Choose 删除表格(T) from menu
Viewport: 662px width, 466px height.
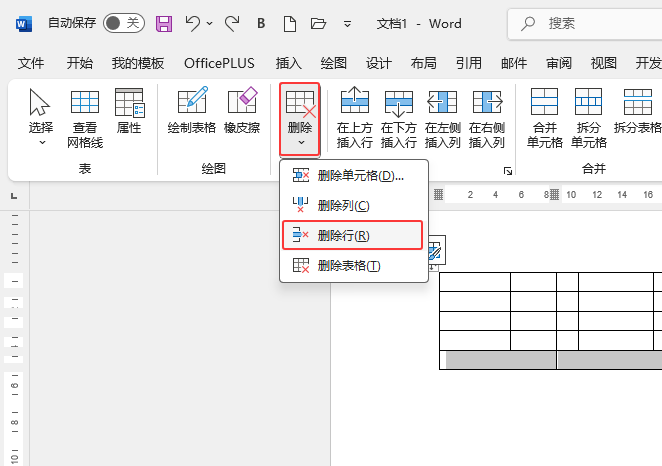354,266
